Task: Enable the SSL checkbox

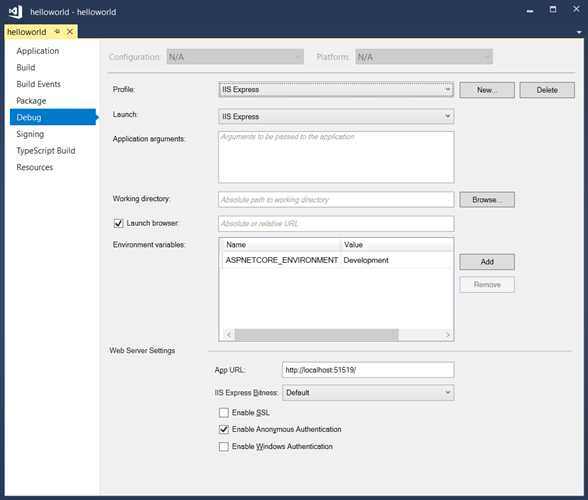Action: click(x=224, y=413)
